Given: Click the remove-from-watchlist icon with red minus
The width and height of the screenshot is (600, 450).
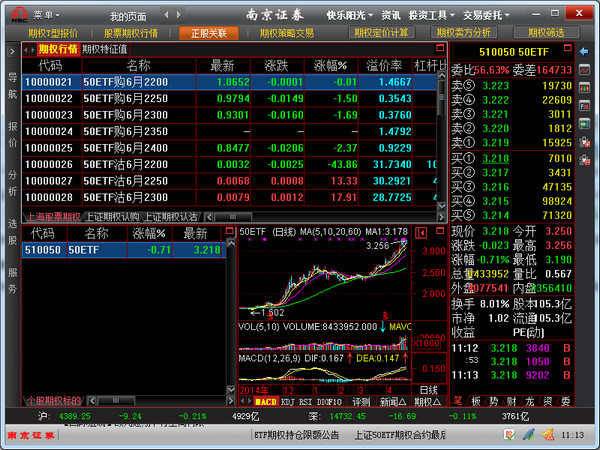Looking at the screenshot, I should pos(584,160).
